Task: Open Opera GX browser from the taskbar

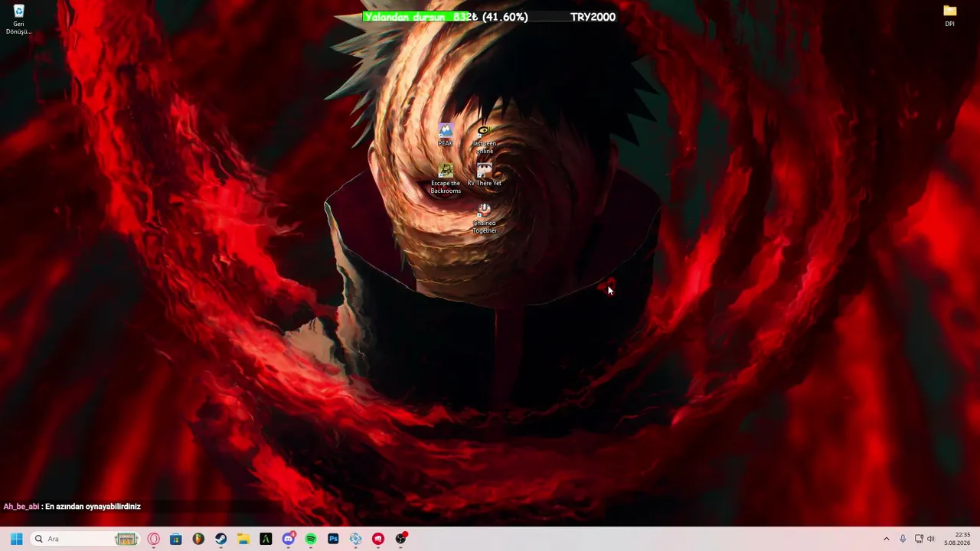Action: point(154,539)
